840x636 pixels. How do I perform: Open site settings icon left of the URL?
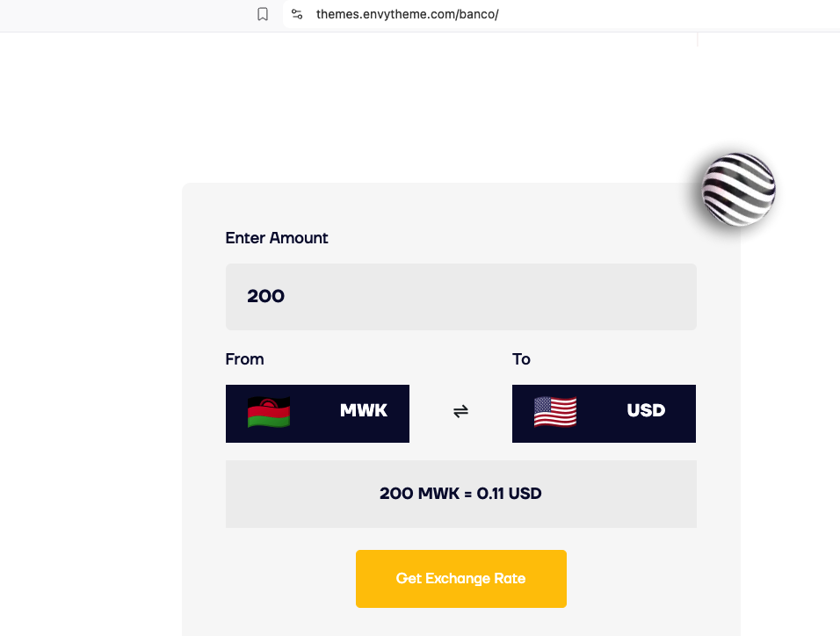tap(297, 14)
